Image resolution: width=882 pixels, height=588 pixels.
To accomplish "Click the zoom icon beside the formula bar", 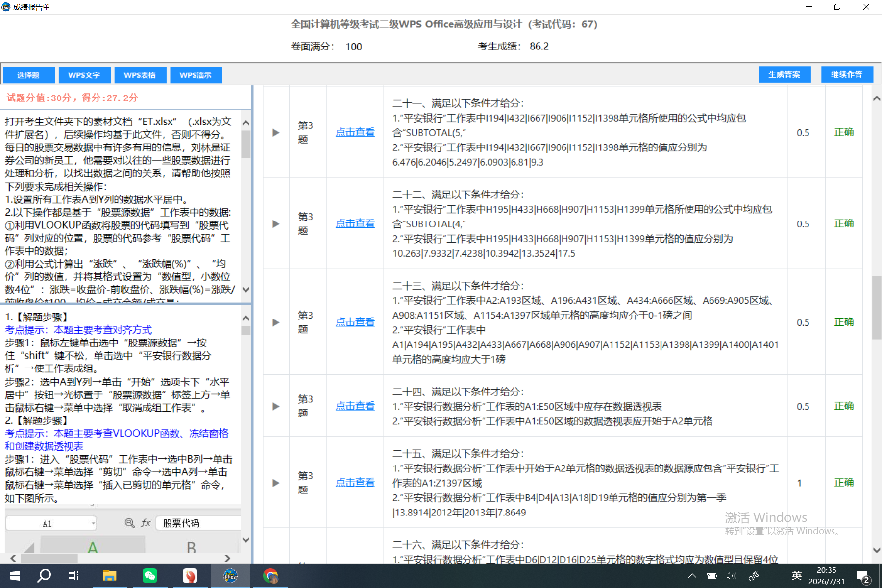I will point(129,523).
